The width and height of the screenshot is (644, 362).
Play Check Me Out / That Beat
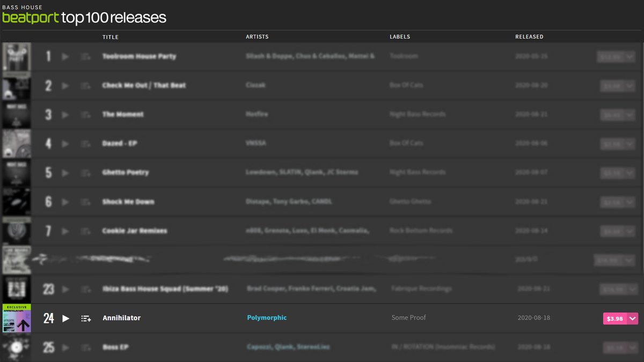tap(65, 86)
